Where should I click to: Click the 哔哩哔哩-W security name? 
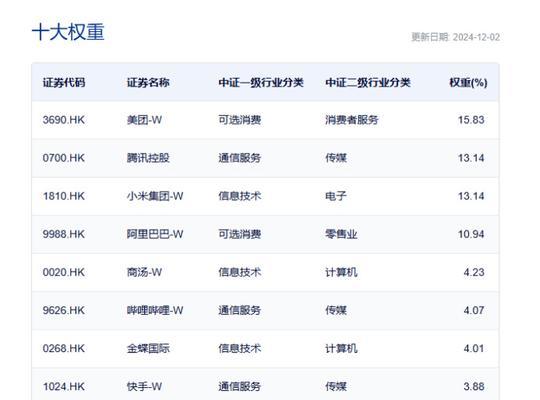click(155, 310)
